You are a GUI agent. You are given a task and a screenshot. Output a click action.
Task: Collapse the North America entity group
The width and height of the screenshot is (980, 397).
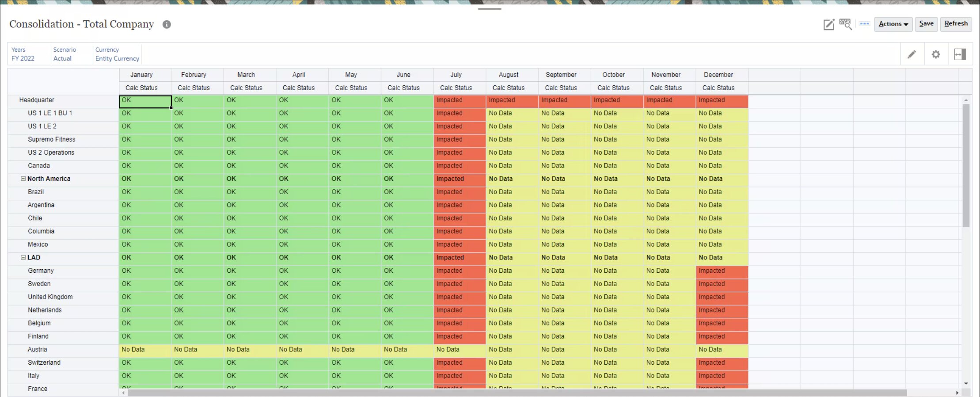point(23,179)
